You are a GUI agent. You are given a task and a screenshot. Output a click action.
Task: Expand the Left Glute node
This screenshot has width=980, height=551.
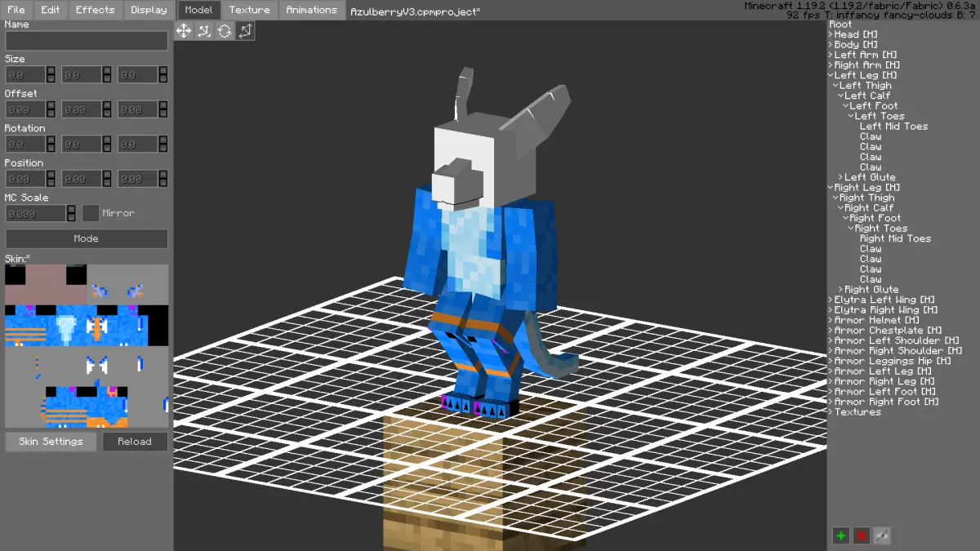pos(841,178)
